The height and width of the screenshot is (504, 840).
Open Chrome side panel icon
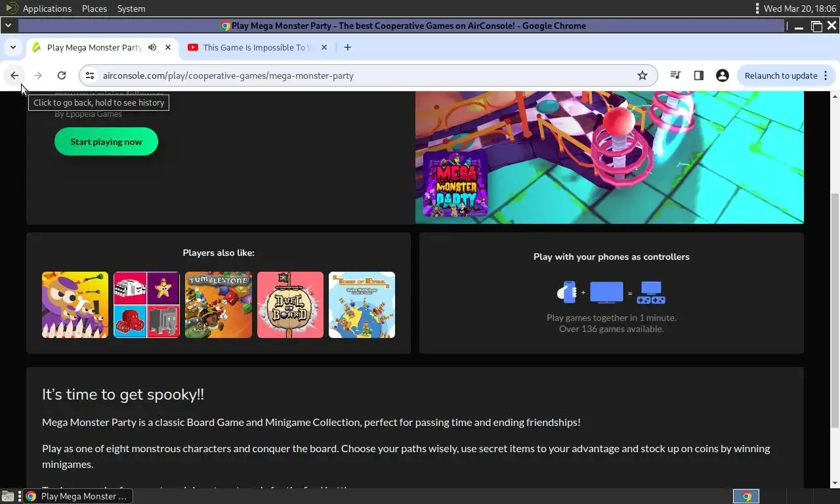699,75
